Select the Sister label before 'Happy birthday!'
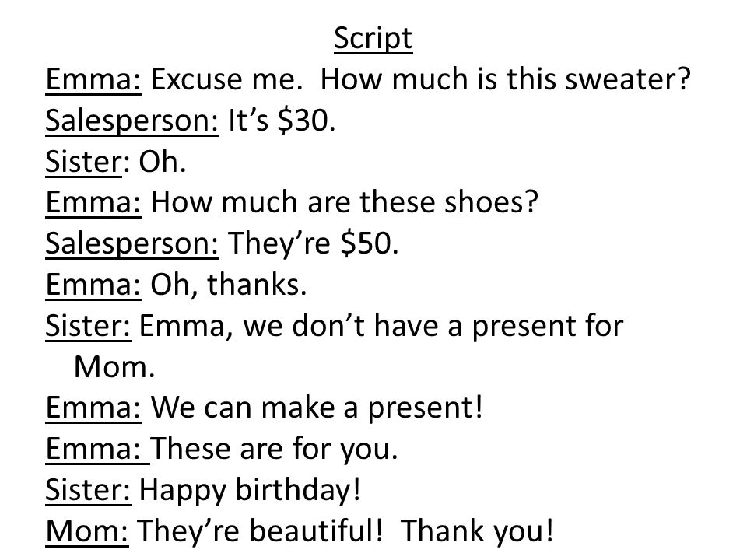The image size is (747, 560). 88,490
